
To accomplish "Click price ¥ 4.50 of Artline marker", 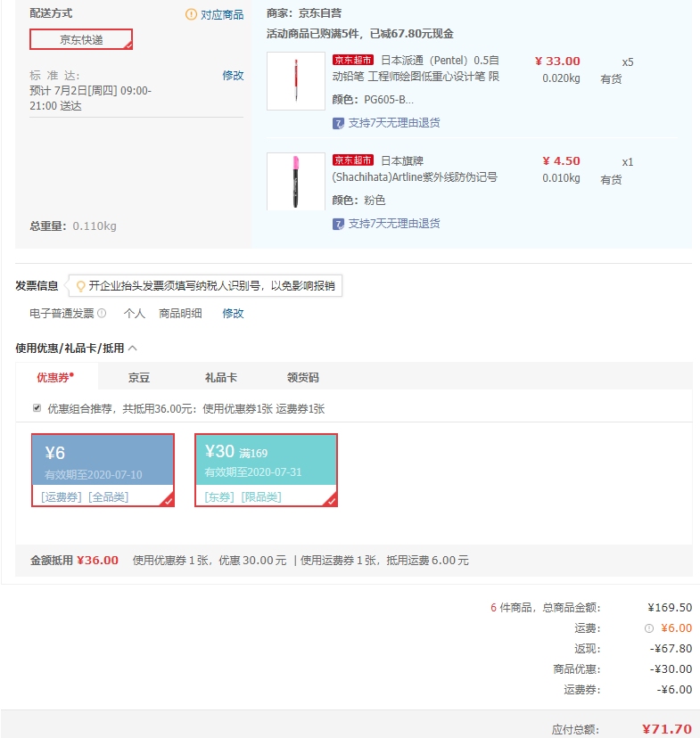I will pos(561,161).
